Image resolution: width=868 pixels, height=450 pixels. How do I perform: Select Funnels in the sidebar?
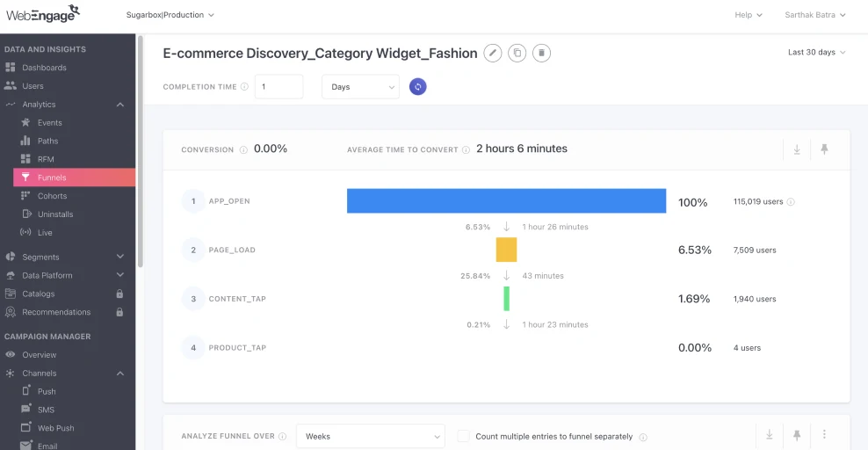[74, 178]
